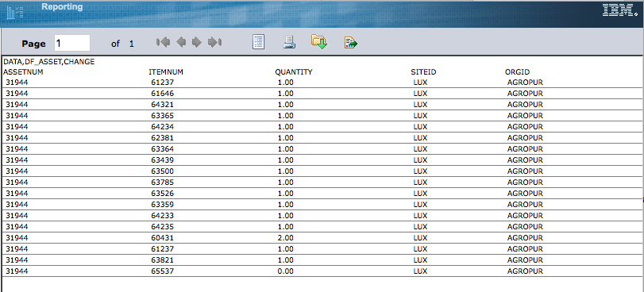Click the total page count after 'of'
The image size is (644, 292).
click(x=132, y=44)
